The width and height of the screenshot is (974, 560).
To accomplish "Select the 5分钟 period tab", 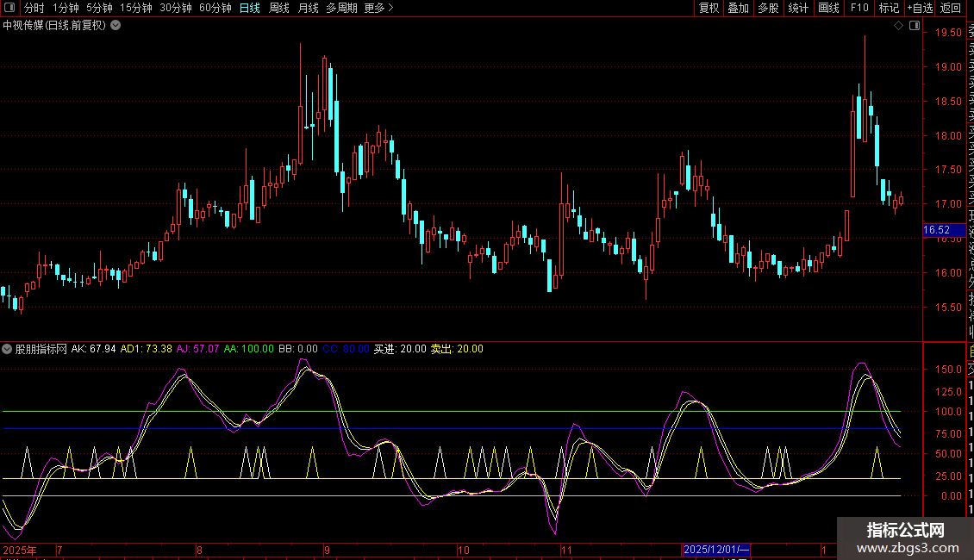I will tap(99, 8).
